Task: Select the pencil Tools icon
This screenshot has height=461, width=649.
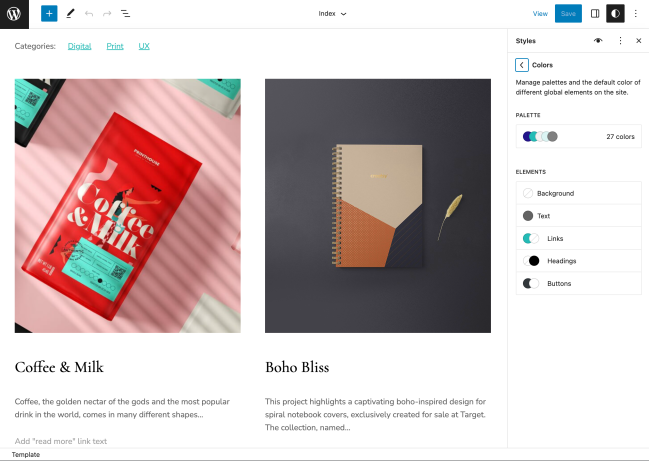Action: [70, 14]
